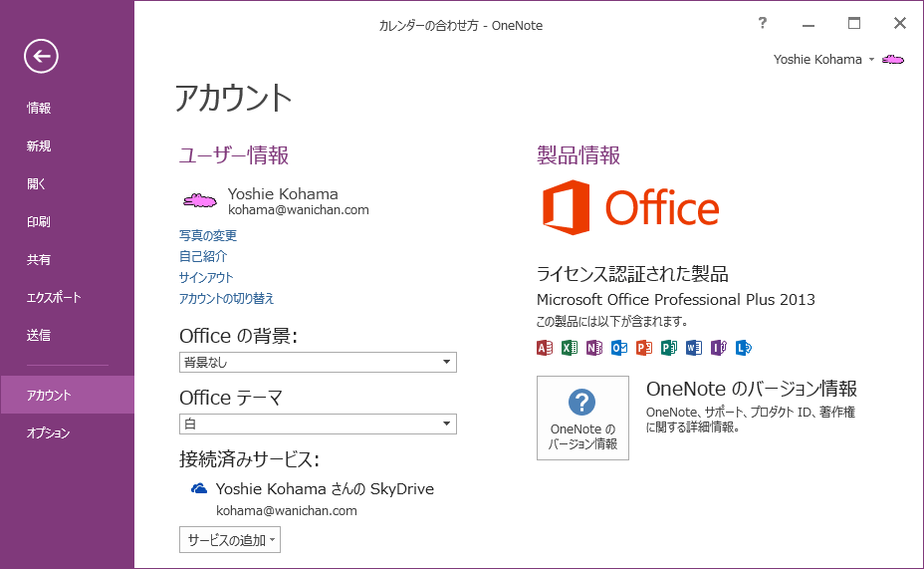The height and width of the screenshot is (569, 924).
Task: Click the help question mark in title bar
Action: [763, 23]
